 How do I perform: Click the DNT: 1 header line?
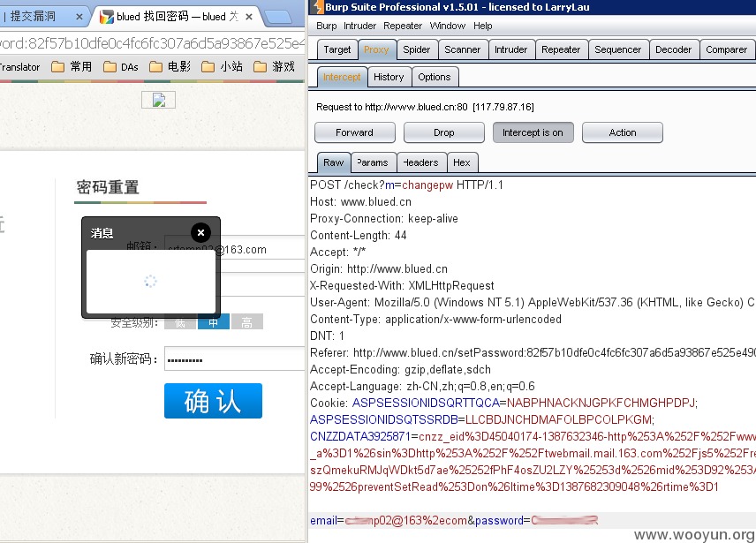(x=327, y=336)
